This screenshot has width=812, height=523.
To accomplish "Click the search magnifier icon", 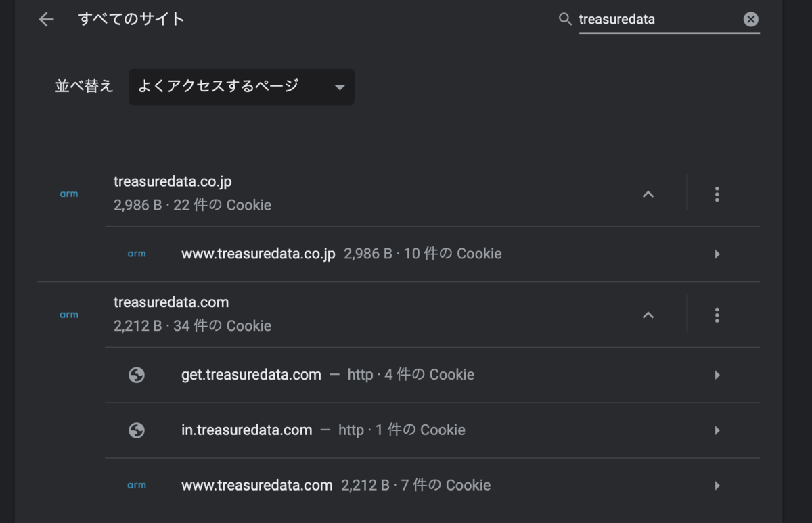I will click(x=565, y=19).
